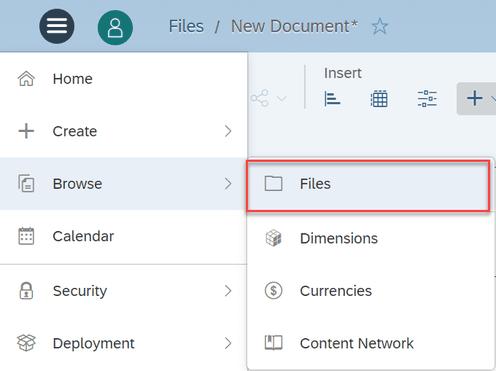Open the share dropdown arrow
Viewport: 496px width, 371px height.
click(282, 98)
